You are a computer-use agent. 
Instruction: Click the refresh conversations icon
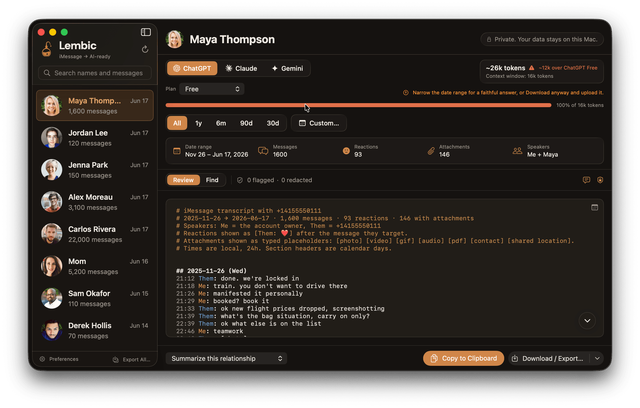click(x=145, y=49)
